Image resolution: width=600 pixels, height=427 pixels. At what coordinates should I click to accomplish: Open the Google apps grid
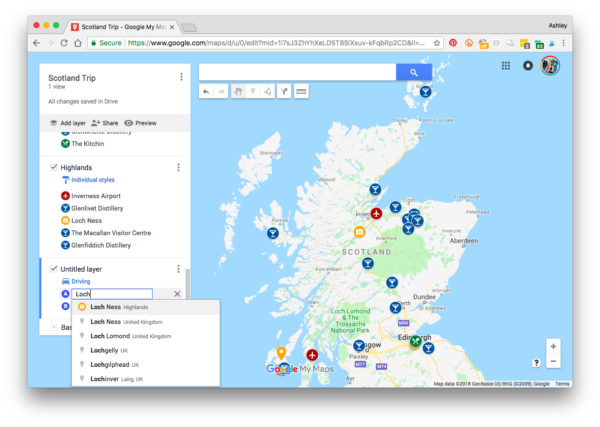[x=506, y=66]
